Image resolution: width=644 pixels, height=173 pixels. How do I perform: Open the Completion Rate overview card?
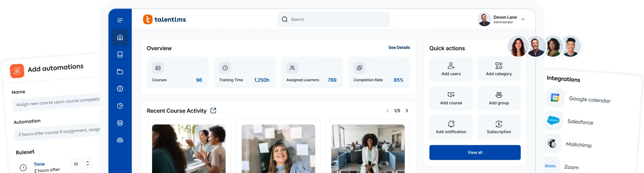[x=379, y=72]
